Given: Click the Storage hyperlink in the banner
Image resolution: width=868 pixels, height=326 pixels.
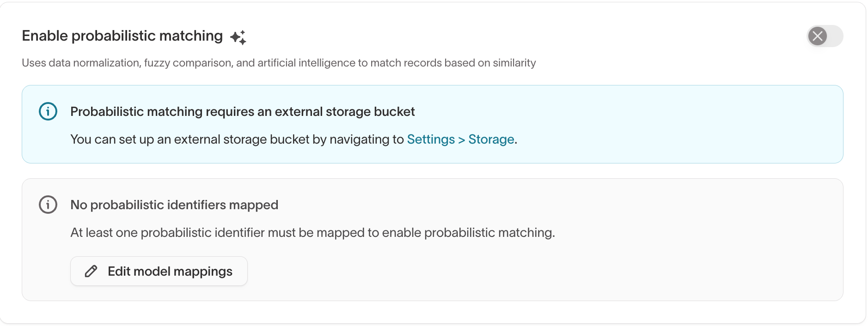Looking at the screenshot, I should coord(491,139).
